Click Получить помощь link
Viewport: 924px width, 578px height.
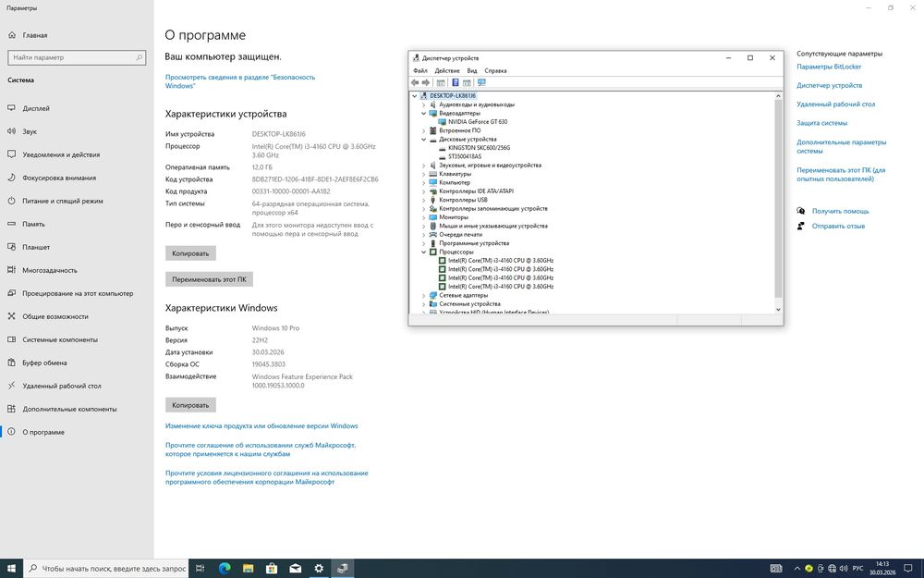(x=840, y=211)
